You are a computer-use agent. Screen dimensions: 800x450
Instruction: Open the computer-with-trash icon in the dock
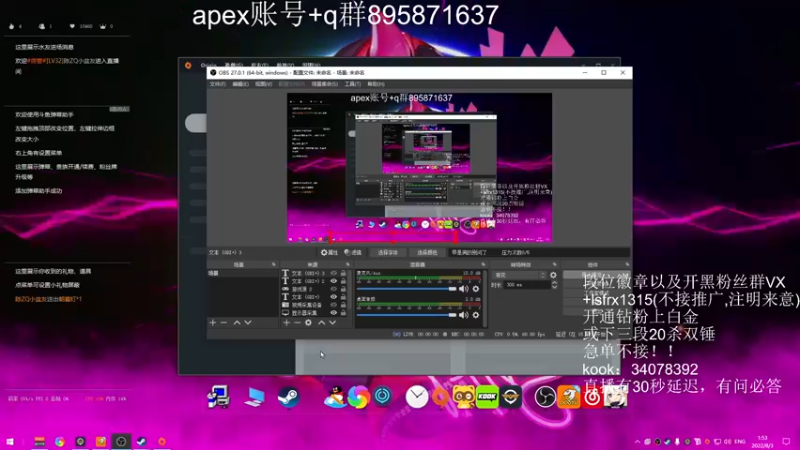218,397
